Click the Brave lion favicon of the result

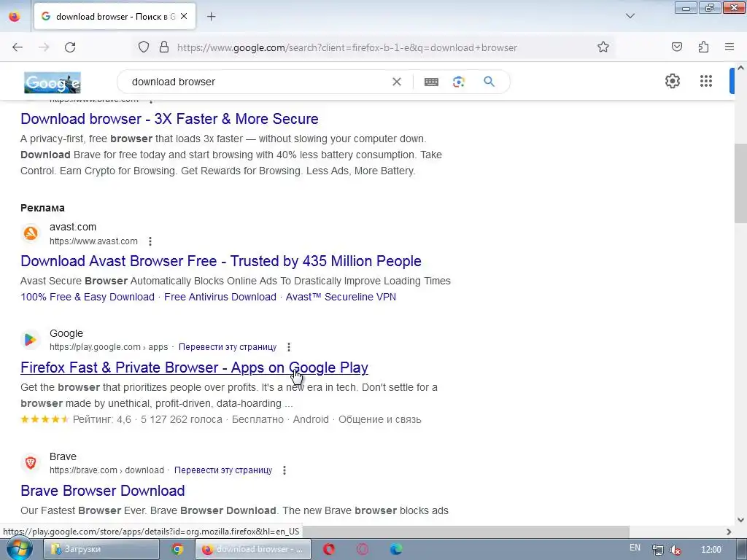[31, 463]
